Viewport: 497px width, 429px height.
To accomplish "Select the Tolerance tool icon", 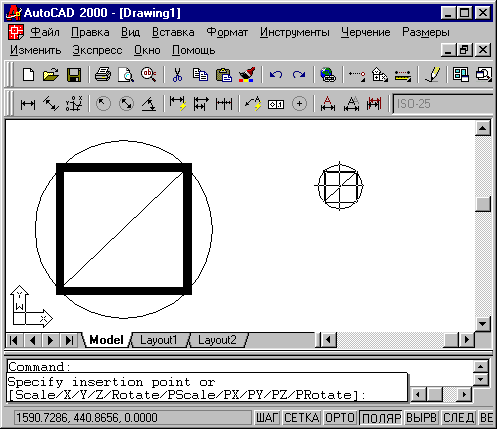I will click(276, 104).
